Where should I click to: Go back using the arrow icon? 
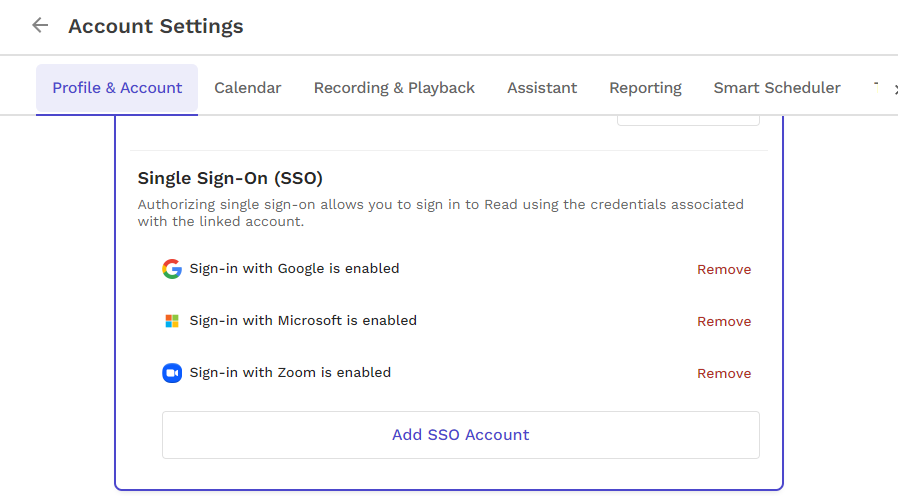coord(40,25)
